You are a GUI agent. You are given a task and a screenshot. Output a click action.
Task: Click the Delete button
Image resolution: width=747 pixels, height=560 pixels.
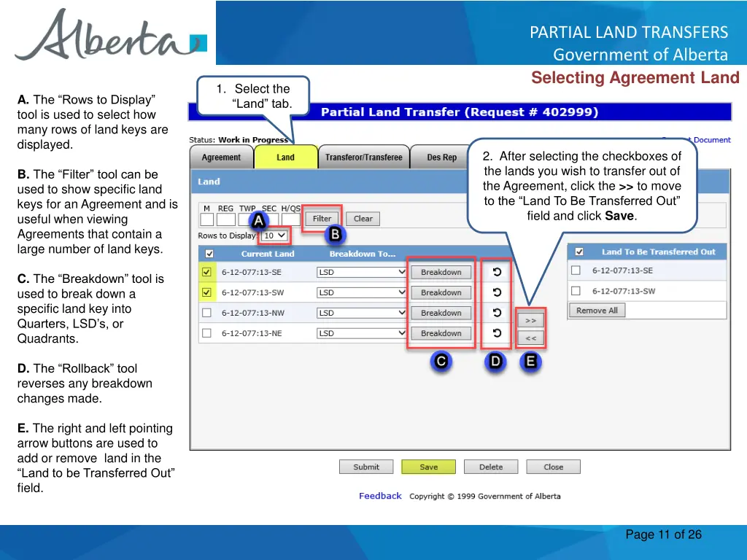(491, 467)
